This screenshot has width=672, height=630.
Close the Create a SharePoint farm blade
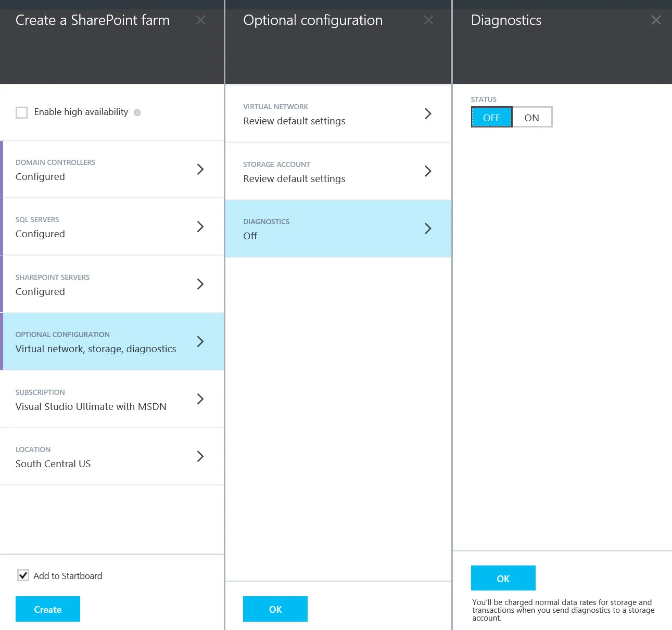201,20
